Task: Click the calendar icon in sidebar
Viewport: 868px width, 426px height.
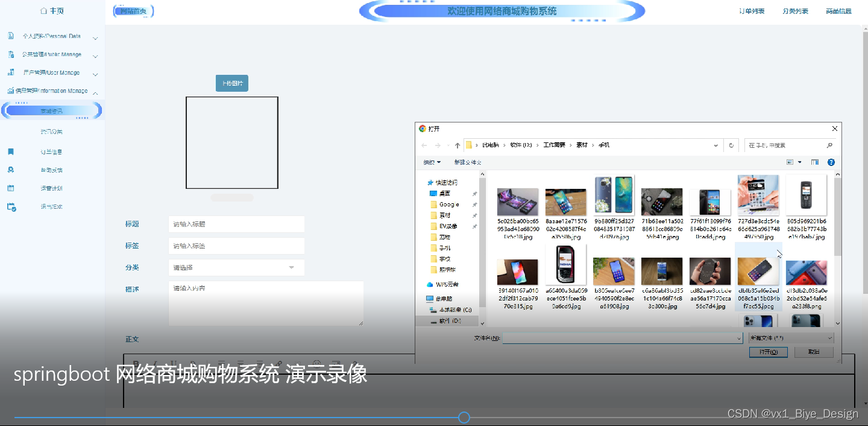Action: click(x=10, y=188)
